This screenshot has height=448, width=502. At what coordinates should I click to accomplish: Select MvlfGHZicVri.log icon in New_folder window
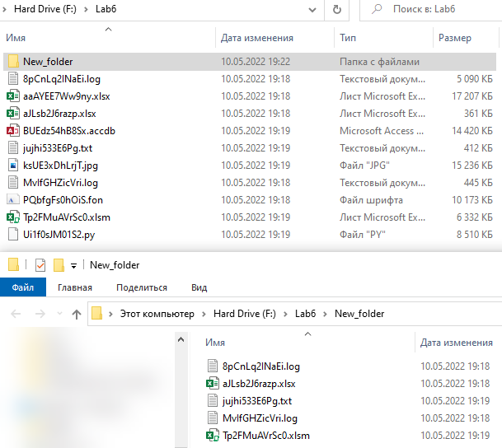point(213,418)
